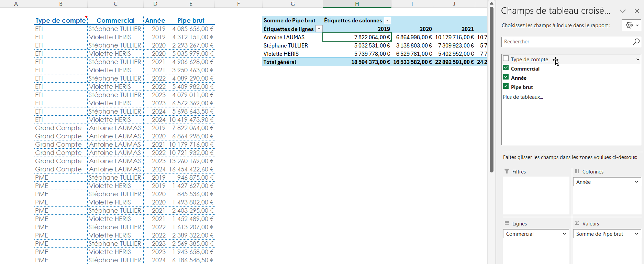This screenshot has width=644, height=264.
Task: Click the gear tools icon in the pivot pane
Action: coord(629,25)
